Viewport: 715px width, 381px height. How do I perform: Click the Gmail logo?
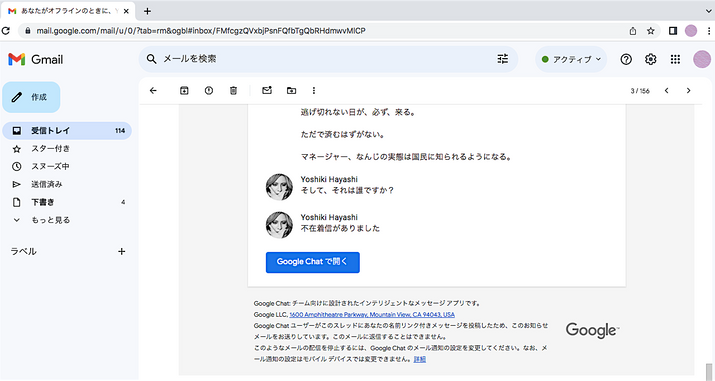tap(36, 59)
